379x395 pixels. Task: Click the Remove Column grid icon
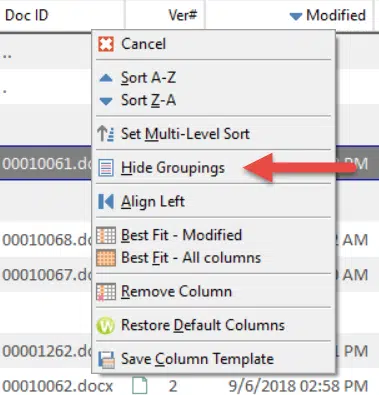click(x=106, y=292)
